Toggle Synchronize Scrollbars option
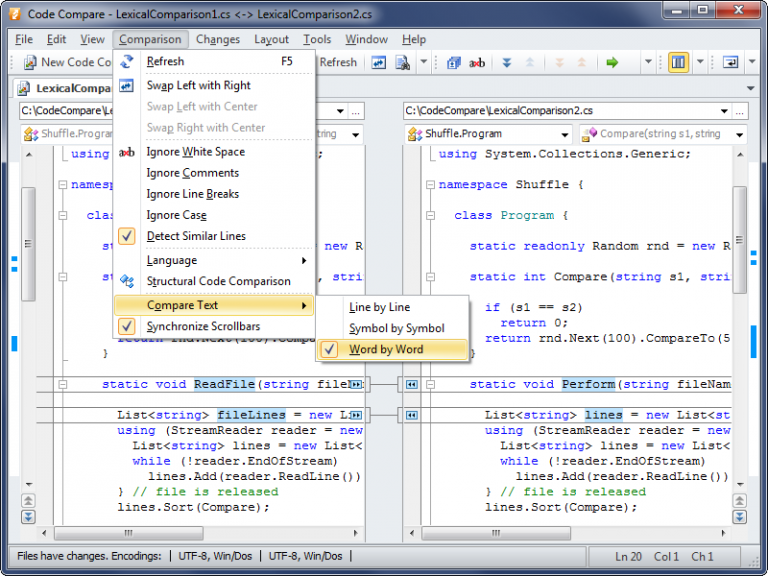This screenshot has width=768, height=576. (203, 326)
